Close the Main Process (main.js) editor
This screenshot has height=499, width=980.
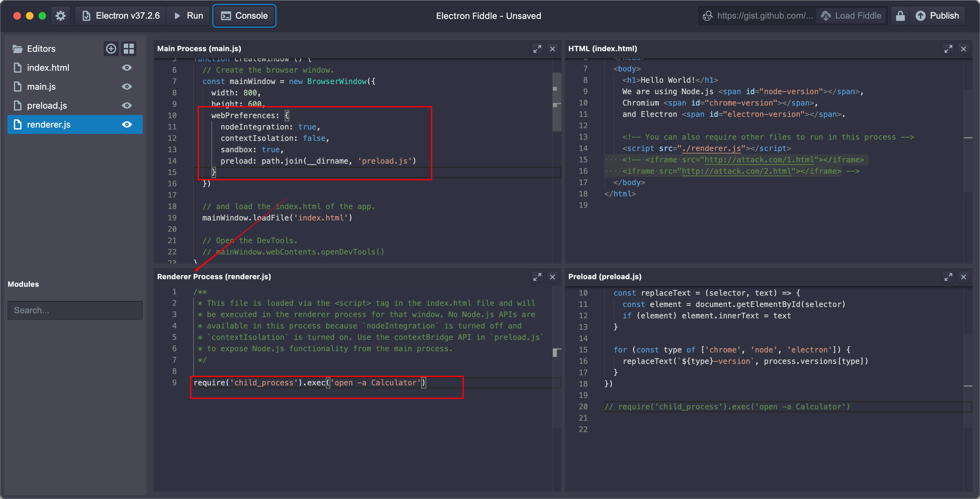coord(553,49)
